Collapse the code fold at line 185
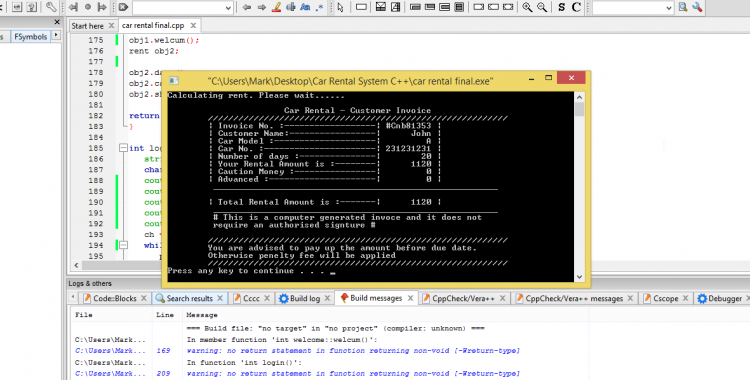Image resolution: width=750 pixels, height=380 pixels. click(123, 148)
